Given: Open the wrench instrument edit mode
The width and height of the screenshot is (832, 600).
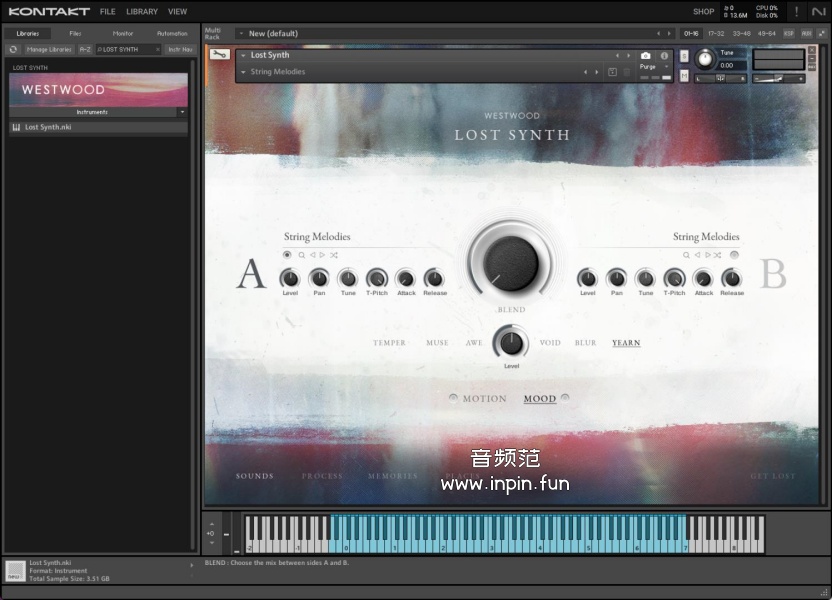Looking at the screenshot, I should tap(219, 54).
